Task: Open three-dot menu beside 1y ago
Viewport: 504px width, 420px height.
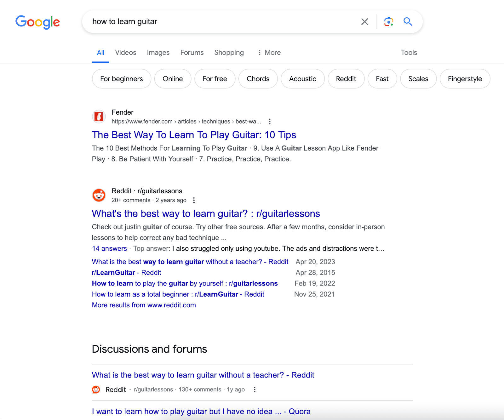Action: [255, 389]
